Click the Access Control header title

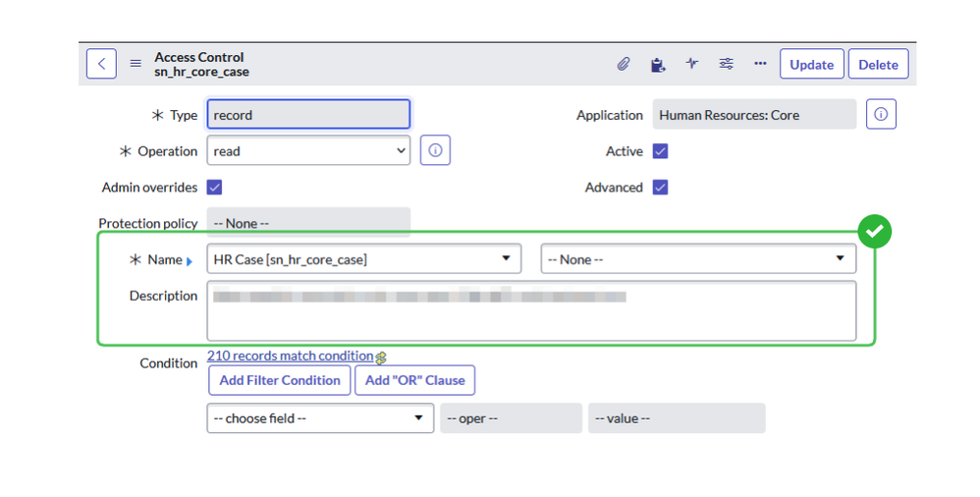(198, 57)
